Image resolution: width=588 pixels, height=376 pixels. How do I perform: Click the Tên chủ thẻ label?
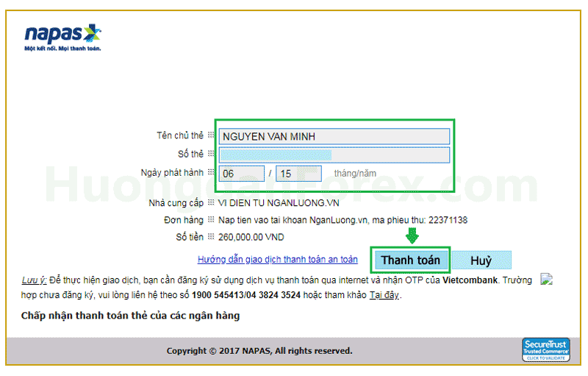180,135
